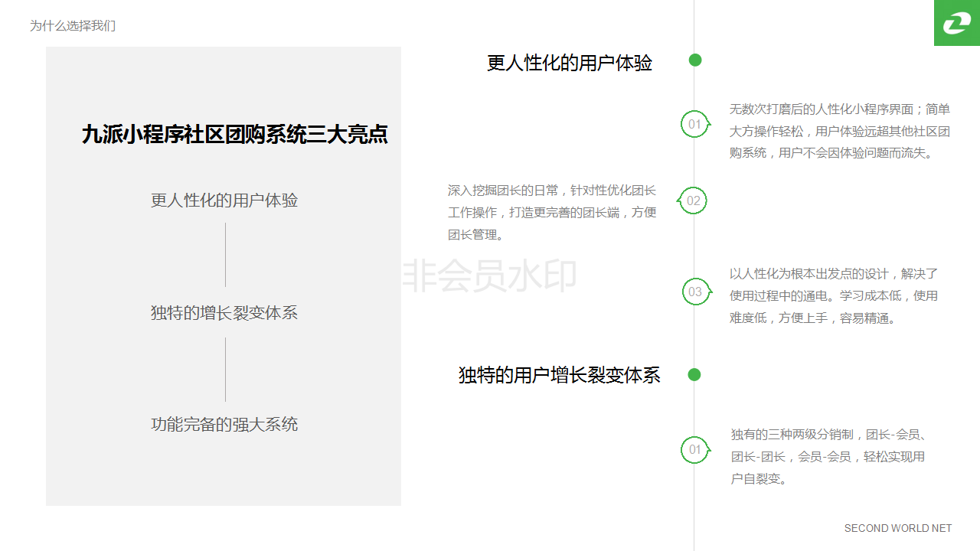980x551 pixels.
Task: Click green dot next to 独特的用户增长裂变体系
Action: (694, 374)
